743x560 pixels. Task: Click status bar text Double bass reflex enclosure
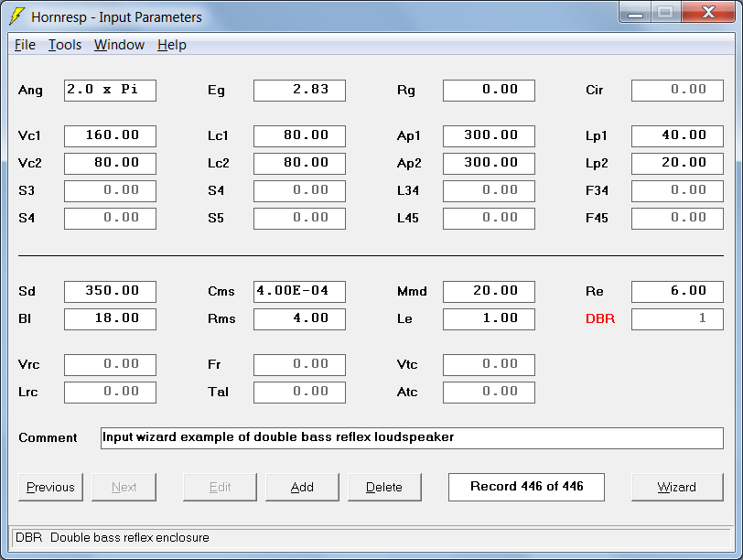[x=129, y=538]
